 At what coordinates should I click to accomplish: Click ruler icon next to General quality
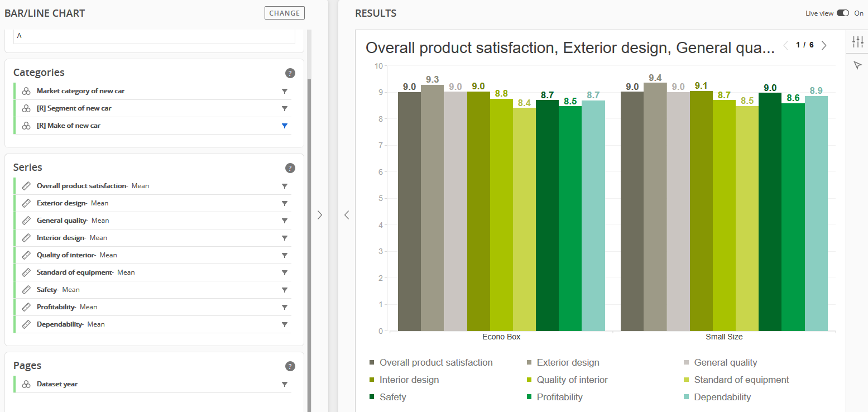click(26, 221)
